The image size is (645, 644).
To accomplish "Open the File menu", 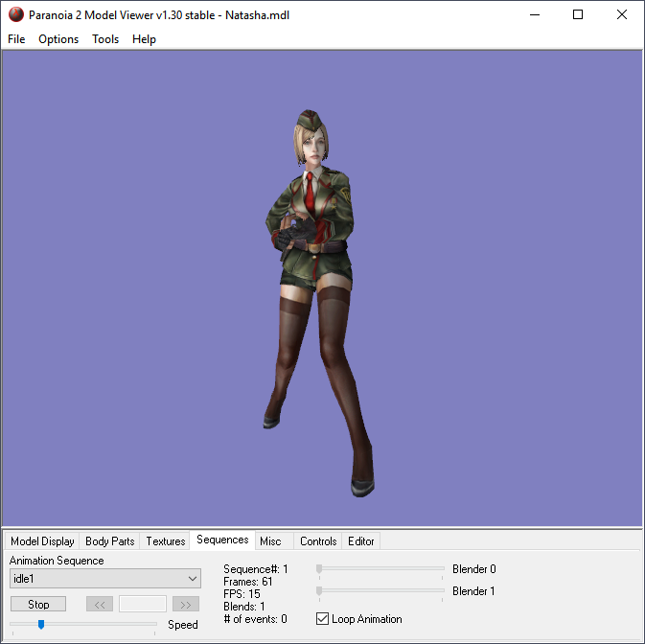I will (x=16, y=39).
